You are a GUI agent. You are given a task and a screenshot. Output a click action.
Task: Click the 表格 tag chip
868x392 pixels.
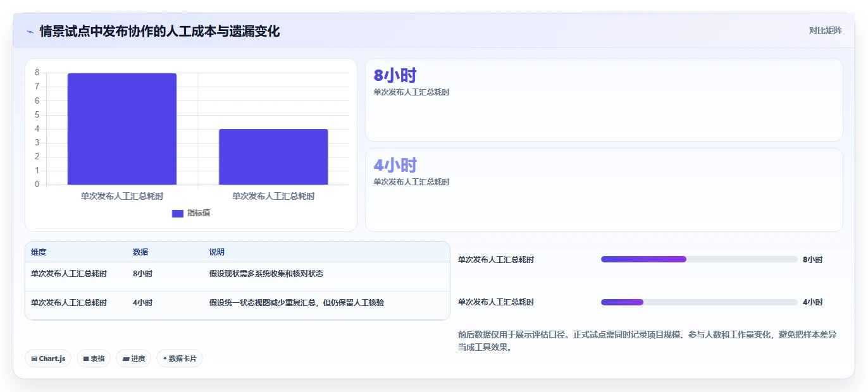pyautogui.click(x=94, y=358)
